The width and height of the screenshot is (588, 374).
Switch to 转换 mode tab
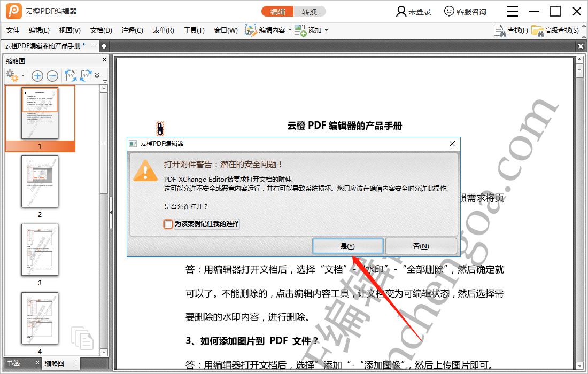310,12
